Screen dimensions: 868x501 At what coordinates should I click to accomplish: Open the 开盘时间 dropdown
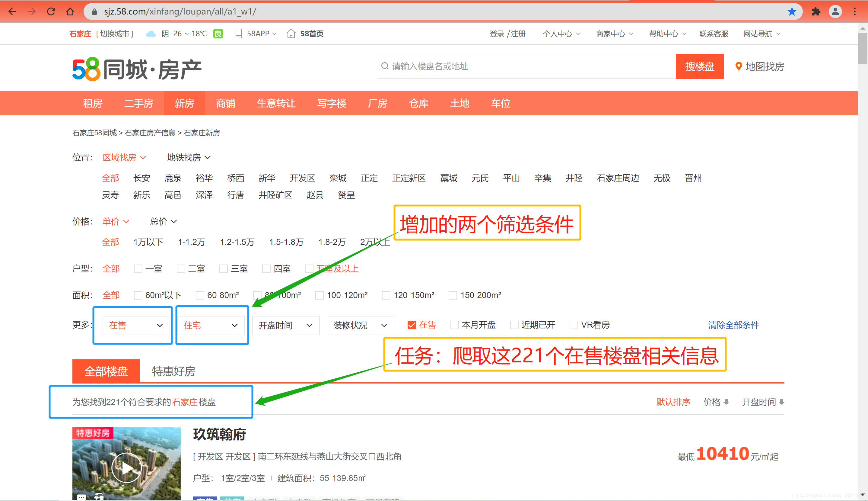pyautogui.click(x=285, y=325)
